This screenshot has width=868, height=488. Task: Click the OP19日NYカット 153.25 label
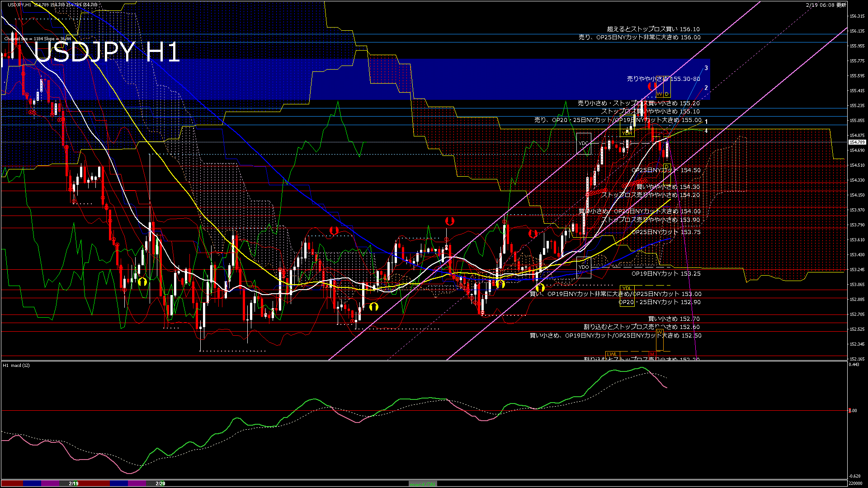tap(665, 273)
